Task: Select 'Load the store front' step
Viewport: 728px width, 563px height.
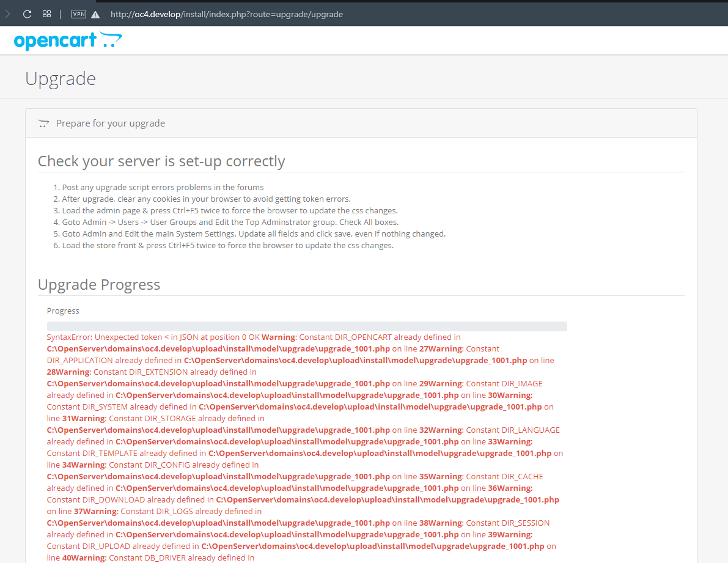Action: [227, 245]
